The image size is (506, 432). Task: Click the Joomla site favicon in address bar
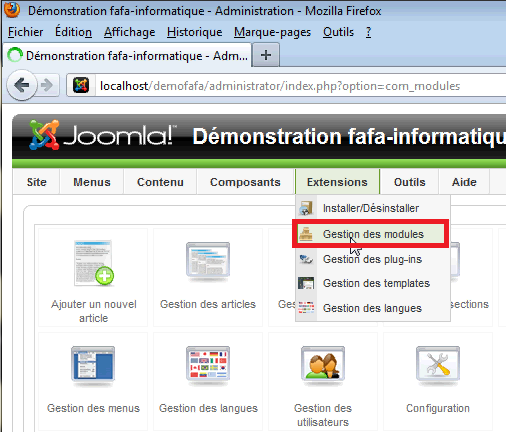pos(81,85)
